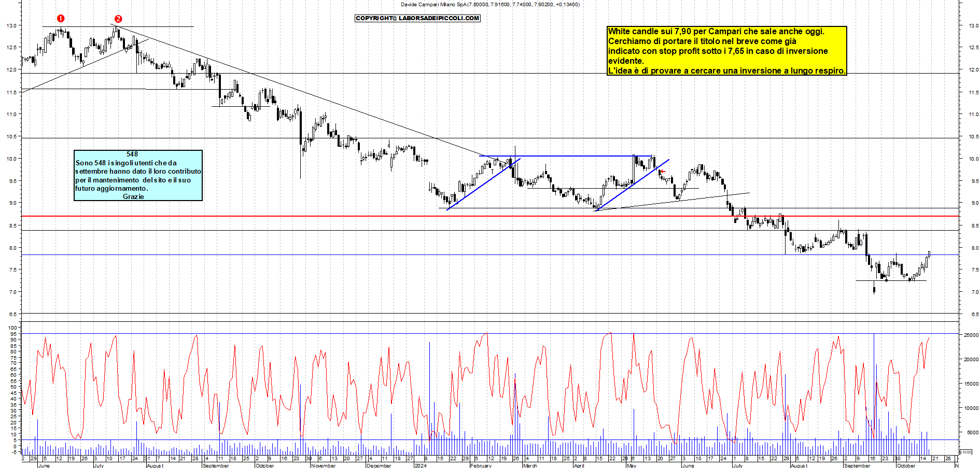
Task: Click red circled marker number 2 on the chart
Action: pos(118,19)
